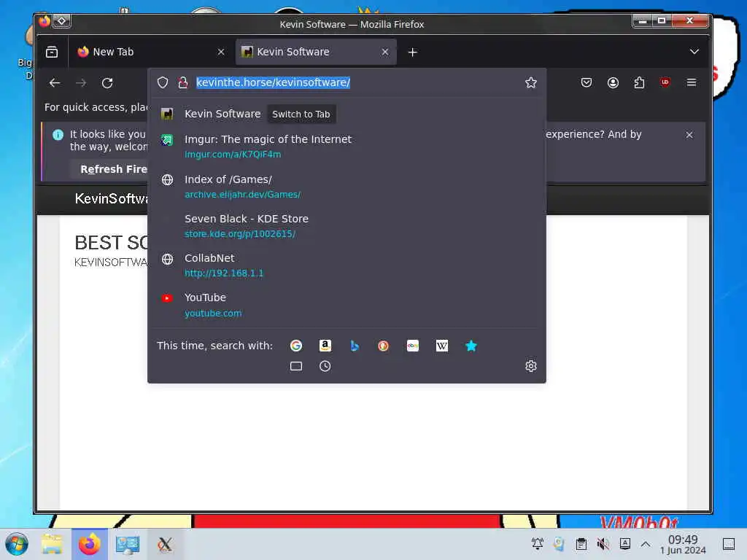Search this time with Wikipedia

coord(441,346)
